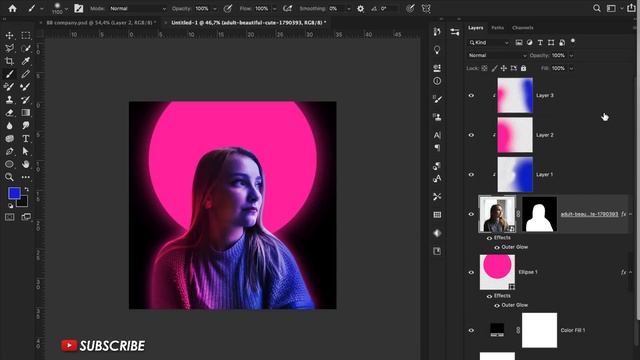
Task: Hide the Ellipse 1 layer
Action: pyautogui.click(x=471, y=272)
